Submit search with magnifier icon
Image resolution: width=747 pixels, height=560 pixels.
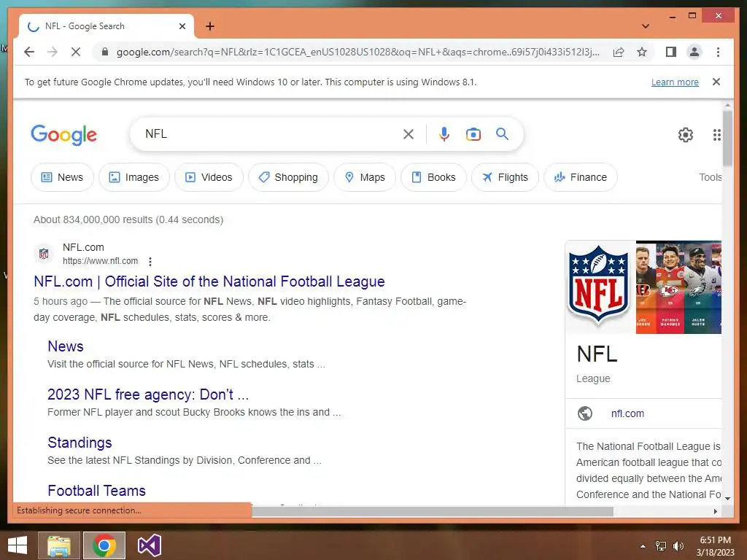(x=502, y=134)
